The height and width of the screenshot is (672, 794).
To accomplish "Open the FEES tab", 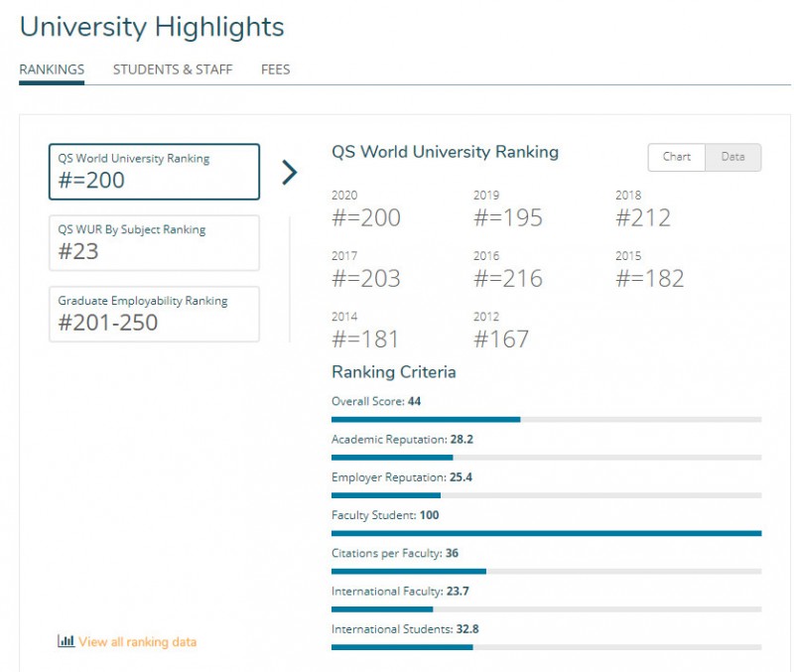I will pos(276,69).
